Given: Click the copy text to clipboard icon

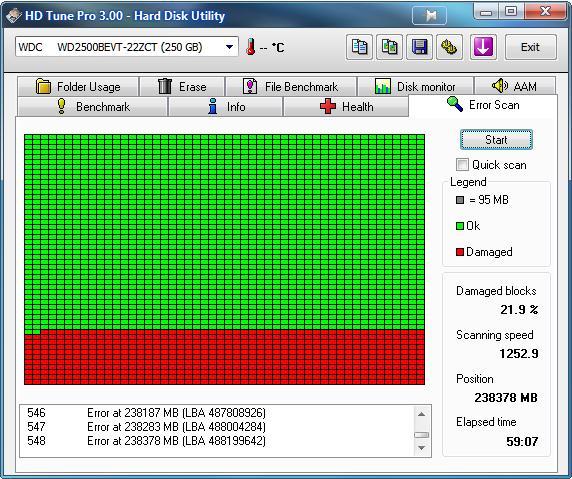Looking at the screenshot, I should pos(359,47).
